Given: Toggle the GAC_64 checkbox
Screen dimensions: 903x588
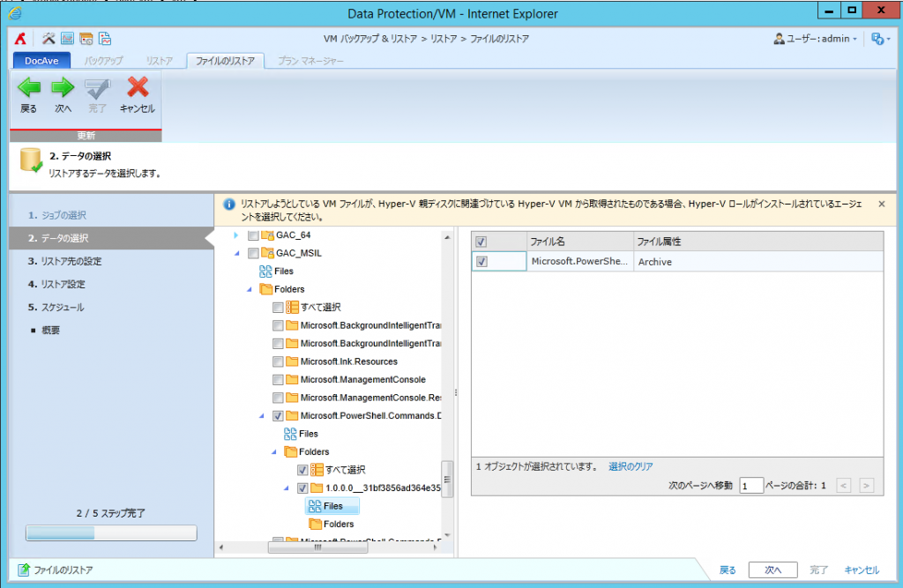Looking at the screenshot, I should click(253, 235).
